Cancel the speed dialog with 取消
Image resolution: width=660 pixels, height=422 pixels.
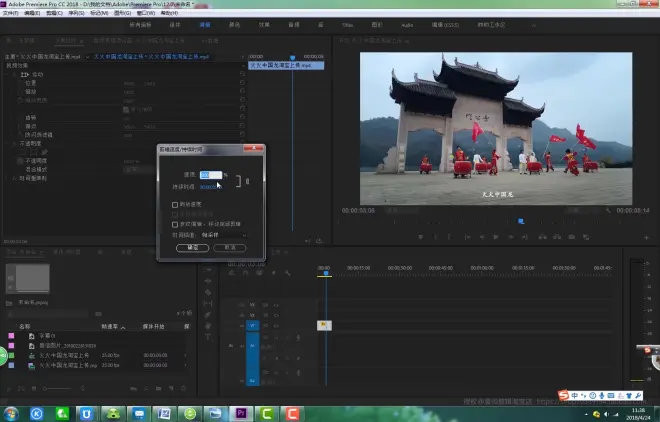point(230,248)
